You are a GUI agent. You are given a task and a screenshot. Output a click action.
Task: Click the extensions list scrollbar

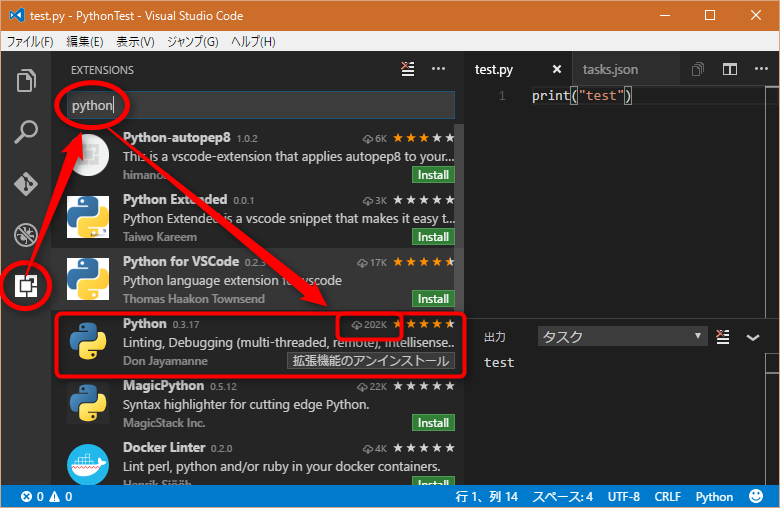[x=459, y=217]
